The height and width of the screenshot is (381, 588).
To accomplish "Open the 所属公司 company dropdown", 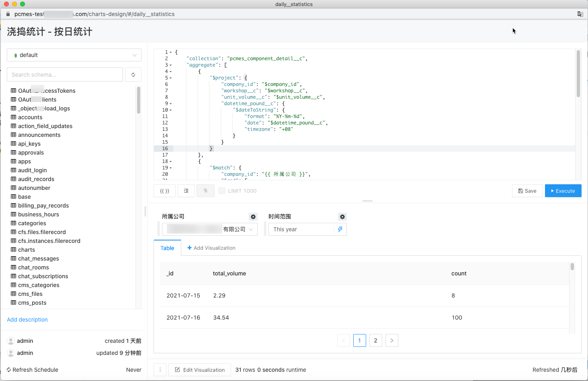I will pyautogui.click(x=210, y=229).
